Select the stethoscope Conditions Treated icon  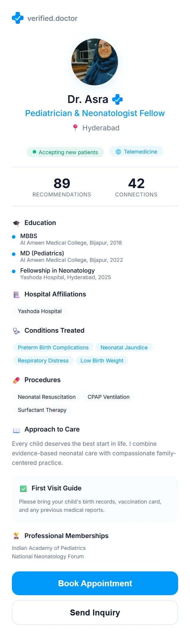coord(16,330)
